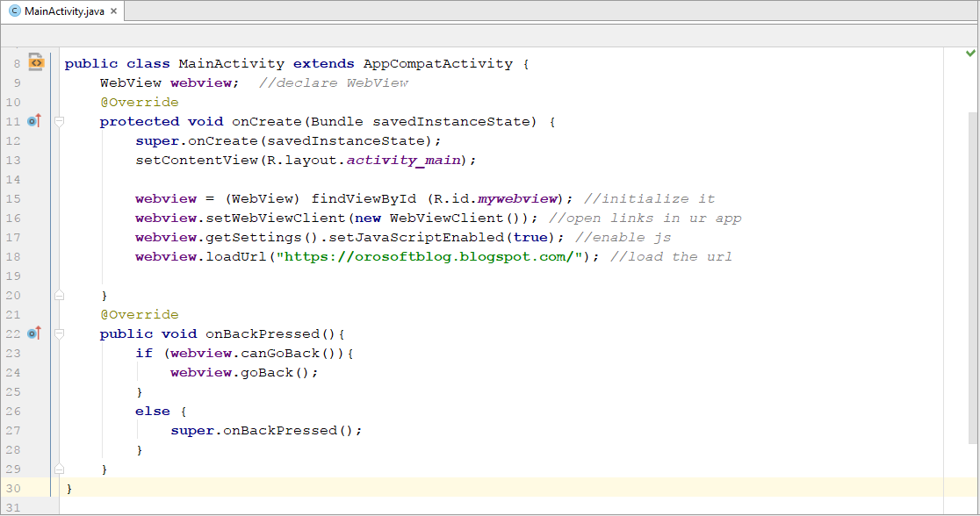Click the fold marker beside line 29
The image size is (980, 516).
point(59,468)
